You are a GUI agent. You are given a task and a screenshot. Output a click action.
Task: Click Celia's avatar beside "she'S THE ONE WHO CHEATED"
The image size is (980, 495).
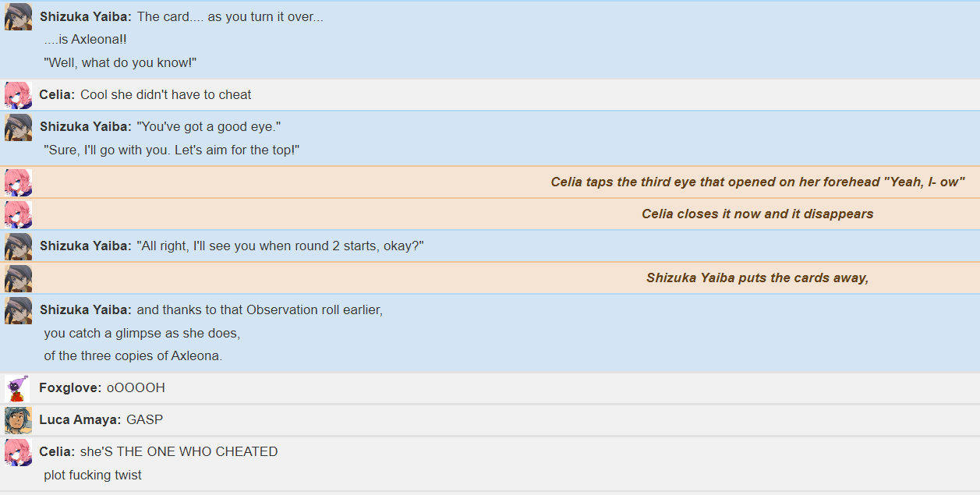pos(18,452)
